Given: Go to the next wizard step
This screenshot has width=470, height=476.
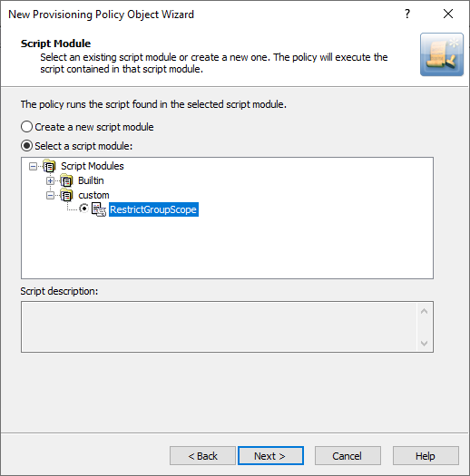Looking at the screenshot, I should click(270, 456).
